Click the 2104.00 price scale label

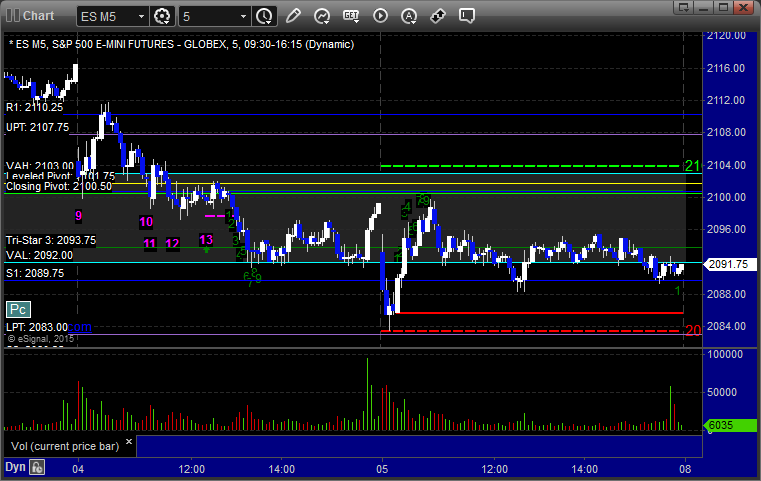click(726, 165)
